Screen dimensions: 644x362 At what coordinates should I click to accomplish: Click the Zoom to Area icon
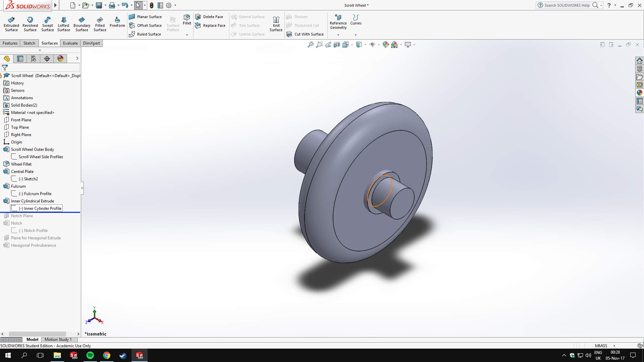(x=319, y=45)
